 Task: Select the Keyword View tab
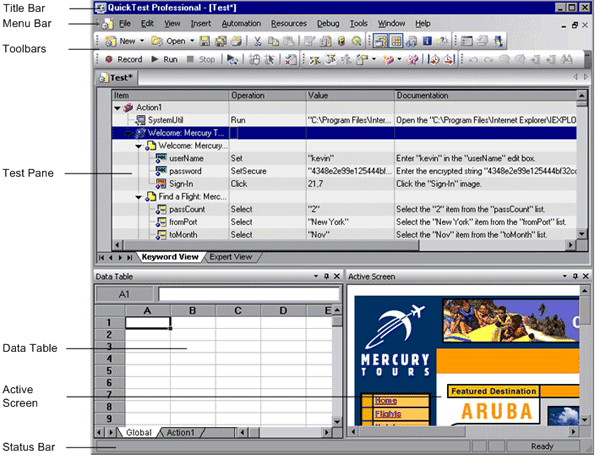point(170,257)
